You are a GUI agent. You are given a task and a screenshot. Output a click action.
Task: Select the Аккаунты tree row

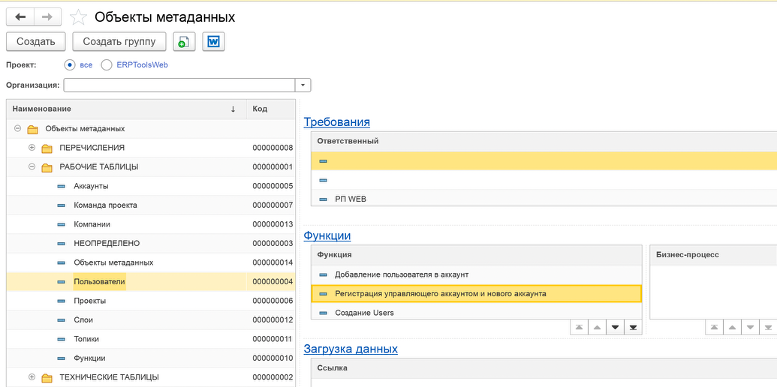(x=151, y=187)
